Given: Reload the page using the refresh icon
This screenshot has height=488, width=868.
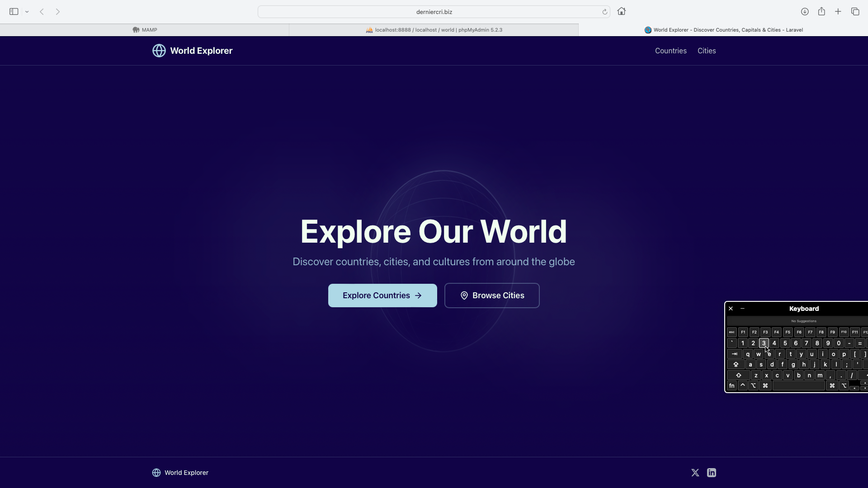Looking at the screenshot, I should pos(604,12).
